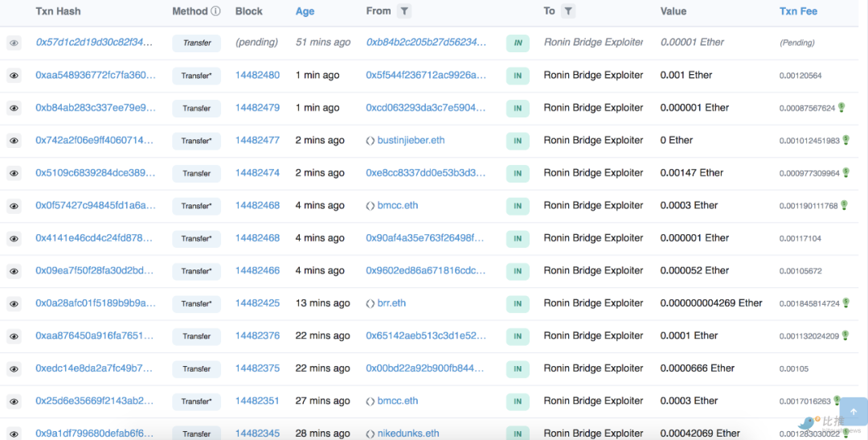Image resolution: width=868 pixels, height=440 pixels.
Task: Click eye icon for transaction 0x09ea7f50f28fa30d2bd
Action: tap(14, 272)
